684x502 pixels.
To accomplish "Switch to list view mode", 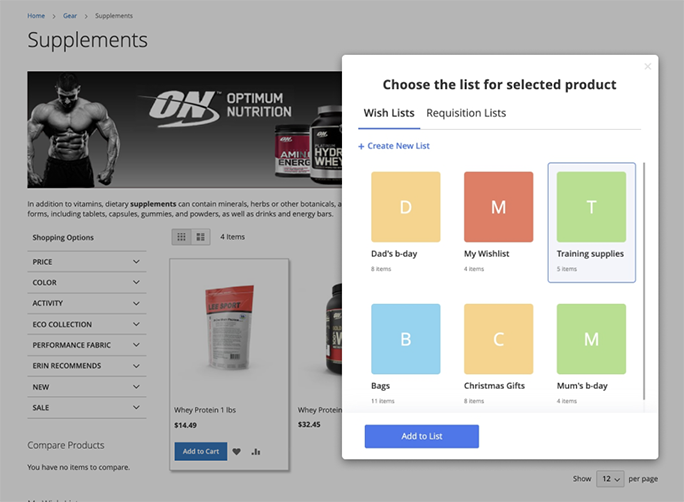I will pos(201,237).
